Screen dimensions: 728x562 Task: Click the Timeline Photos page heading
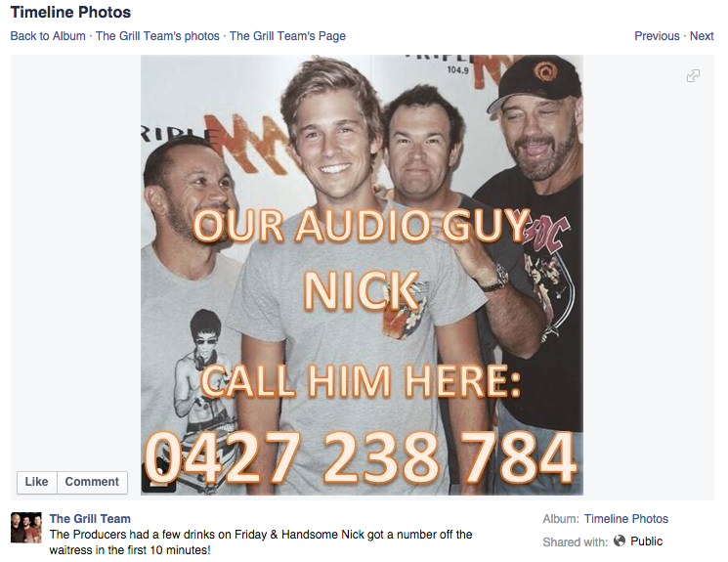point(70,12)
